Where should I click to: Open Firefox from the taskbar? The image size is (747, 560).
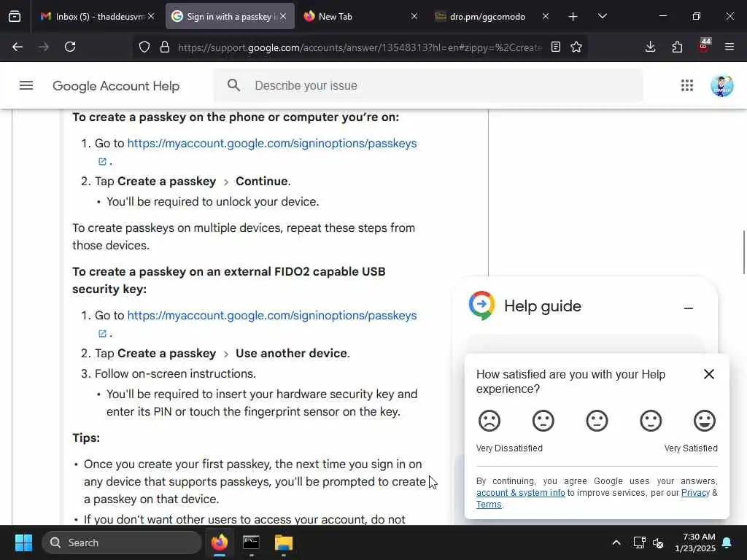220,542
